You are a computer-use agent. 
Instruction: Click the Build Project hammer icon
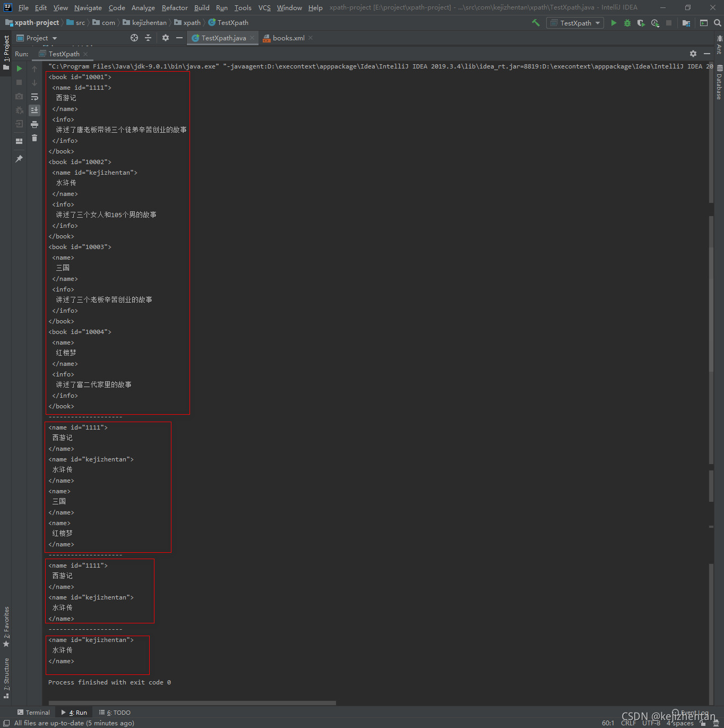tap(536, 23)
